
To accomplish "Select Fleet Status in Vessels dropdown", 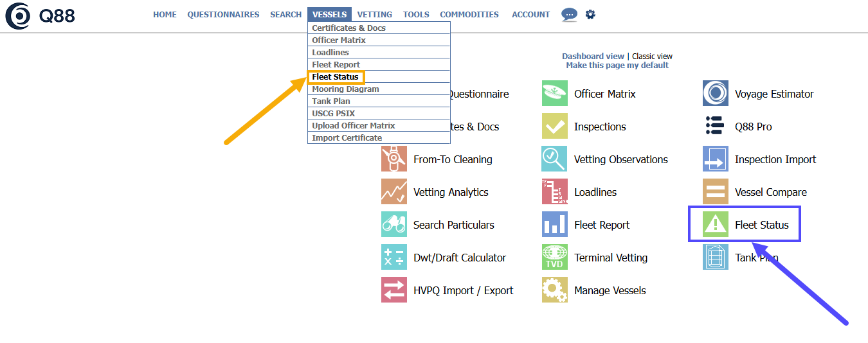I will 335,77.
